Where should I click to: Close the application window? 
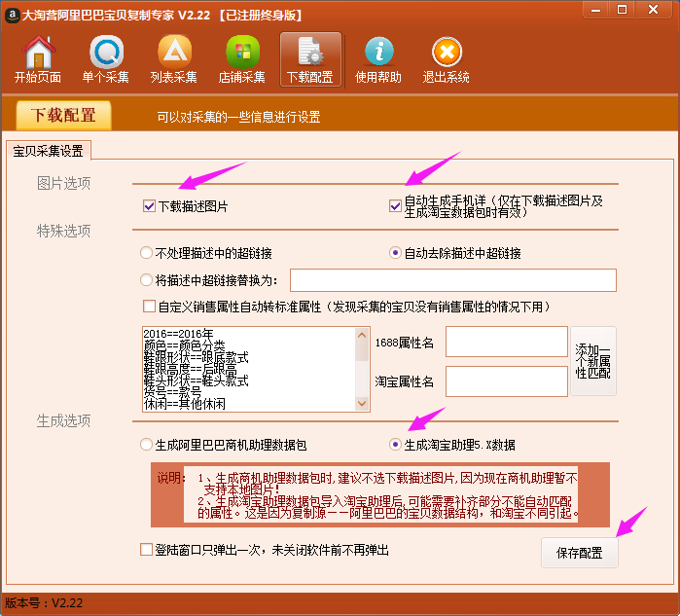[654, 10]
